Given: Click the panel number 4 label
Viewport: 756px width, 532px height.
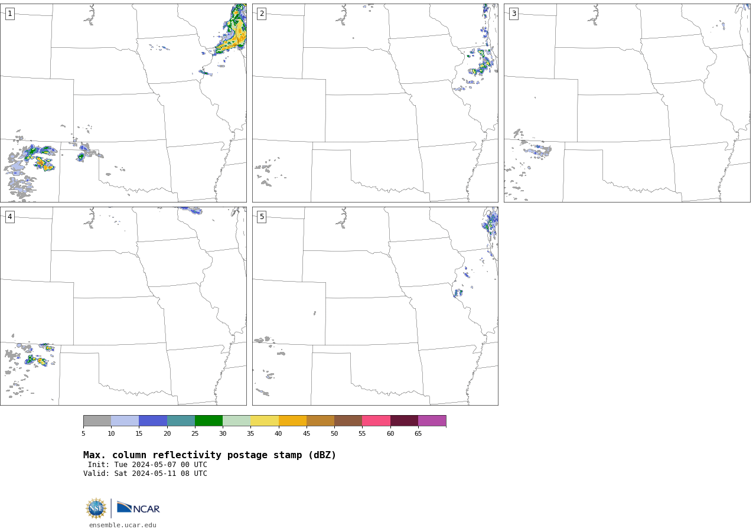Looking at the screenshot, I should [x=9, y=217].
